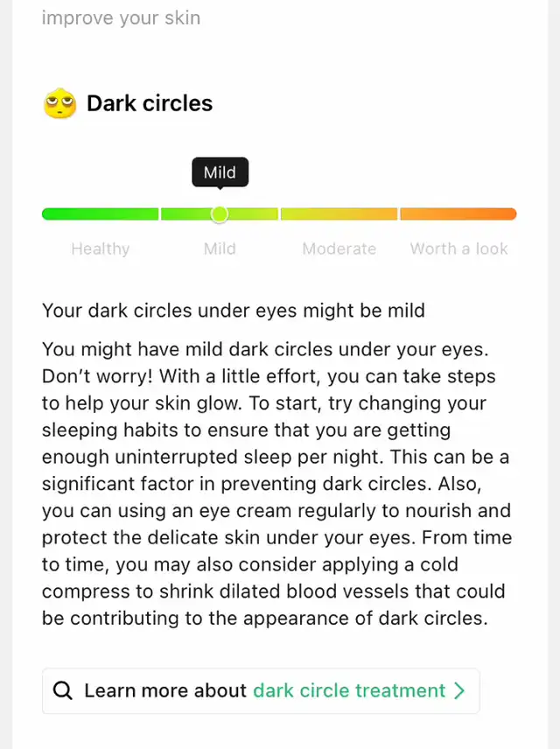
Task: Click the black Mild tooltip bubble
Action: pyautogui.click(x=220, y=172)
